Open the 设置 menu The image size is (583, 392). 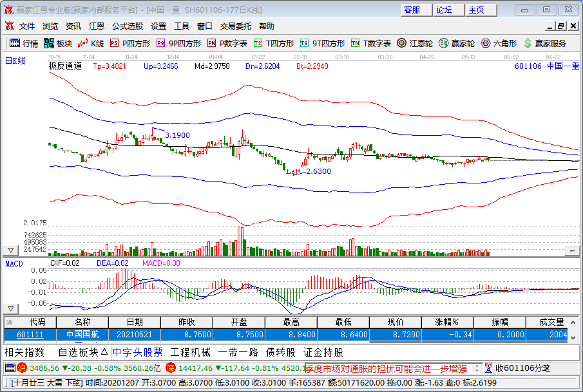[158, 26]
